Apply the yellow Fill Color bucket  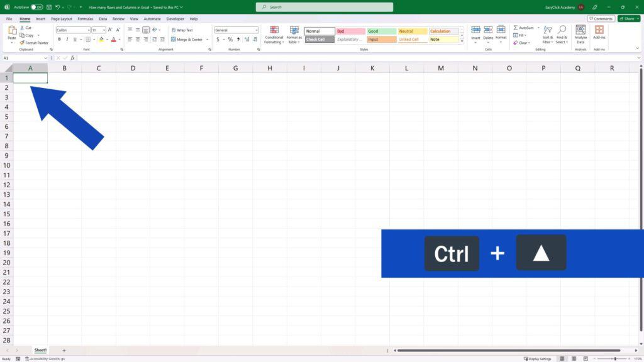[x=101, y=40]
